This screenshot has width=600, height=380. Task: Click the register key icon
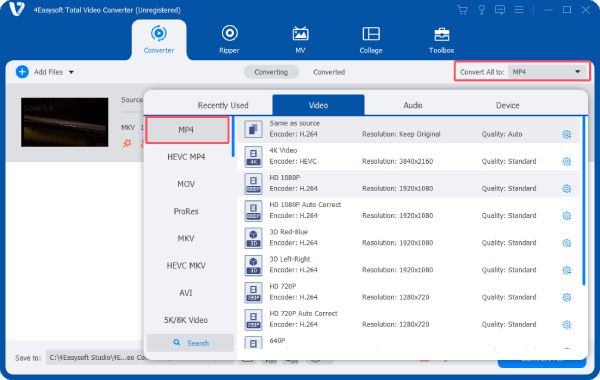(482, 10)
